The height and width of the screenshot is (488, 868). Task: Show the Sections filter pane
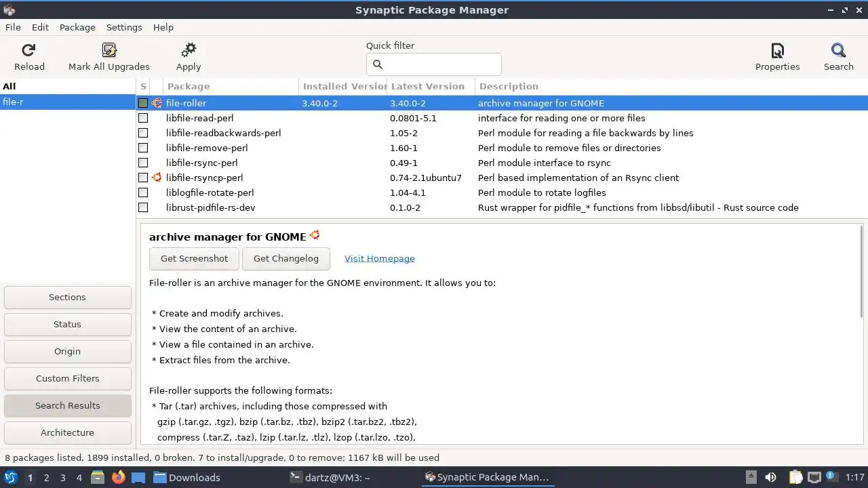[67, 297]
